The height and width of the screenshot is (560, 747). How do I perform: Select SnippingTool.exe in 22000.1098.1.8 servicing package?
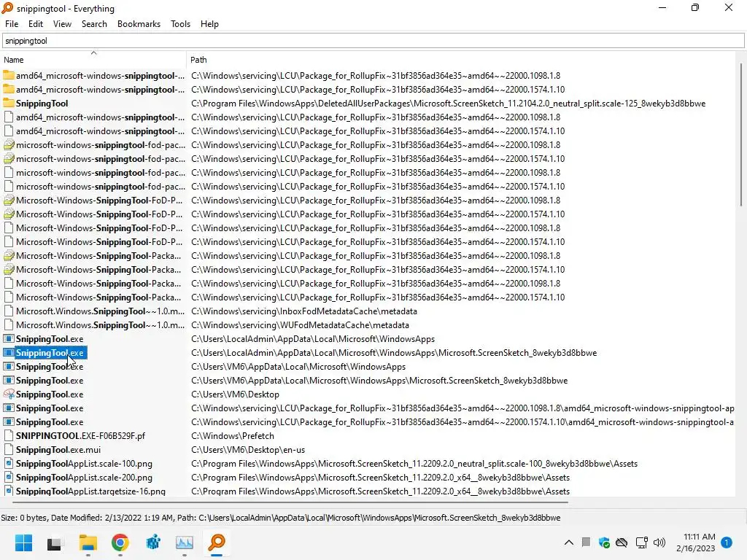click(x=50, y=408)
